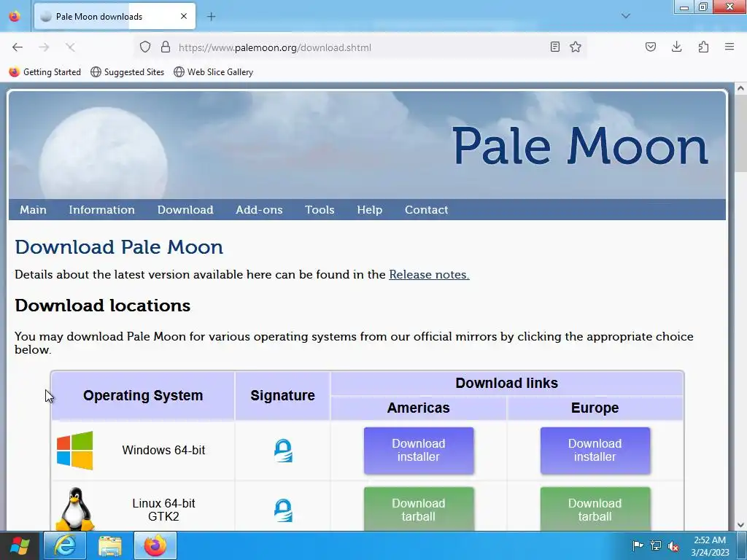
Task: Open volume muted tray icon
Action: pos(673,545)
